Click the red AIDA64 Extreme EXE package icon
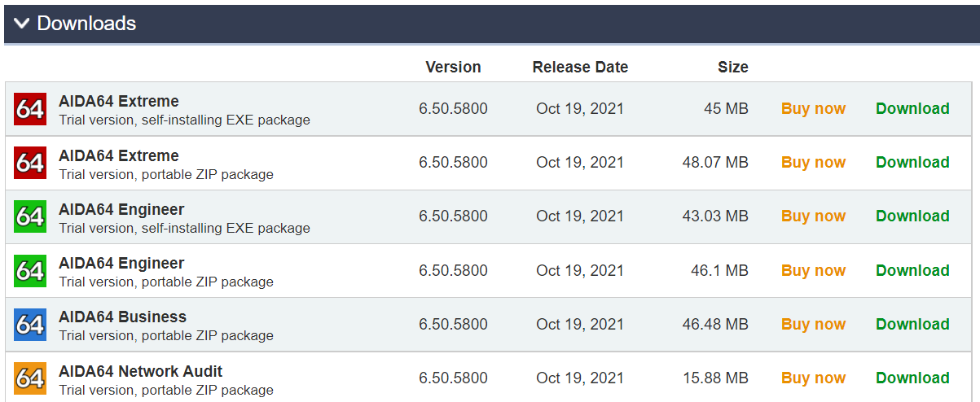This screenshot has height=402, width=980. 30,109
